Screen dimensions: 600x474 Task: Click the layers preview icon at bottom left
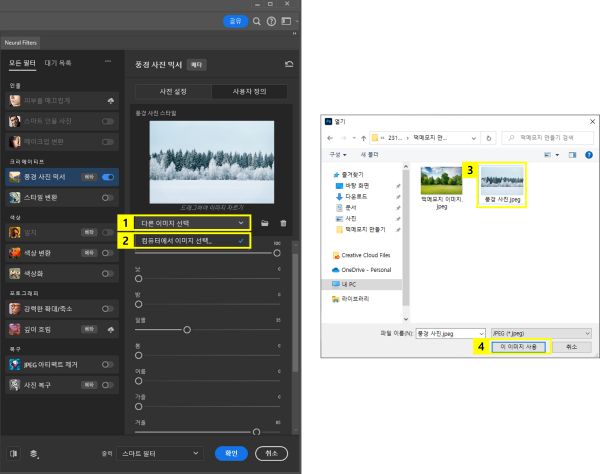(34, 454)
